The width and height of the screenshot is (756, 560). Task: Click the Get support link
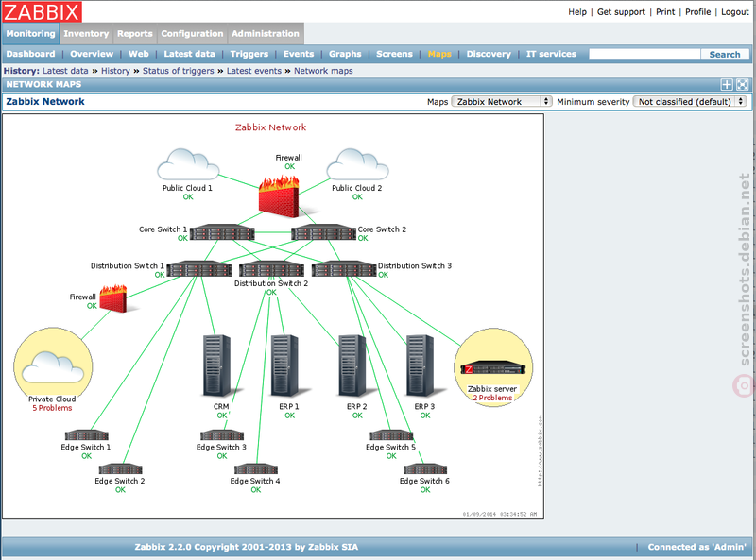click(621, 12)
